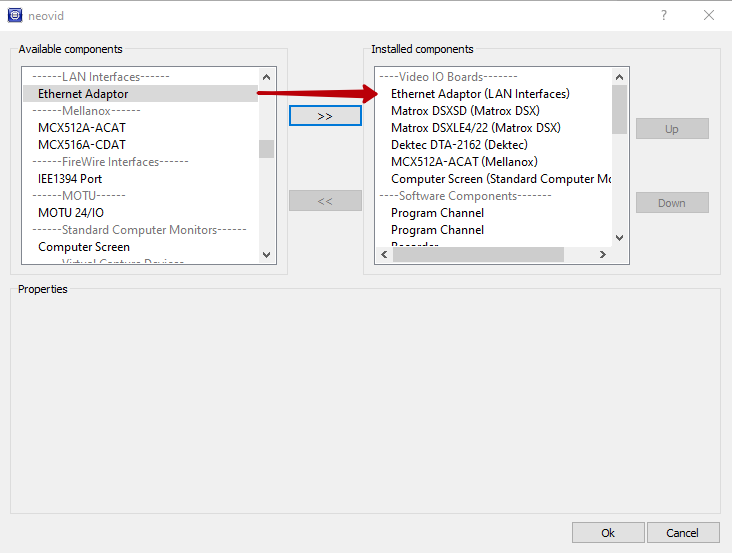
Task: Click Installed components vertical scrollbar down arrow
Action: 619,238
